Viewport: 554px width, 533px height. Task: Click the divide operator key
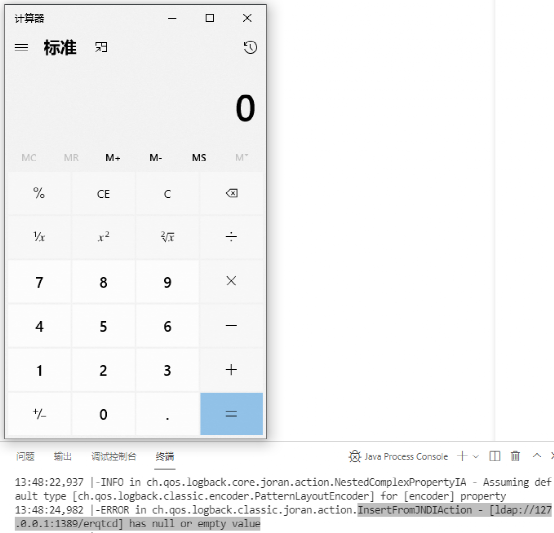coord(231,237)
